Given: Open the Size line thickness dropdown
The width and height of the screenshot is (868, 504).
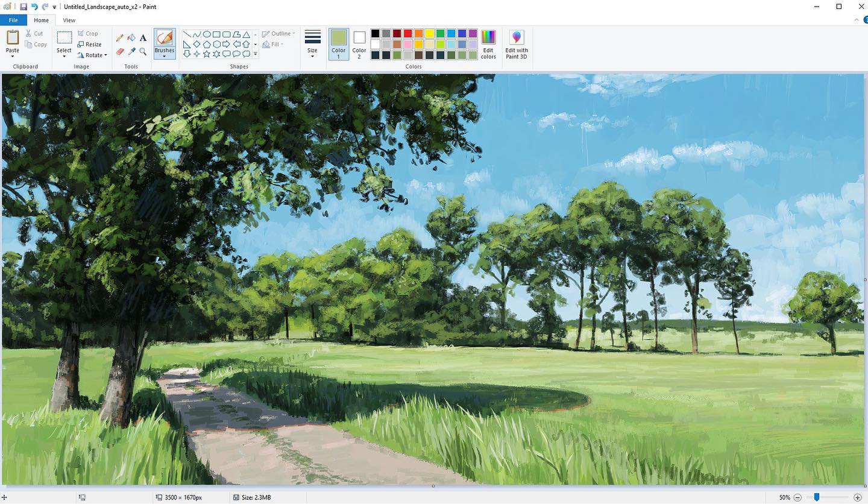Looking at the screenshot, I should [312, 44].
